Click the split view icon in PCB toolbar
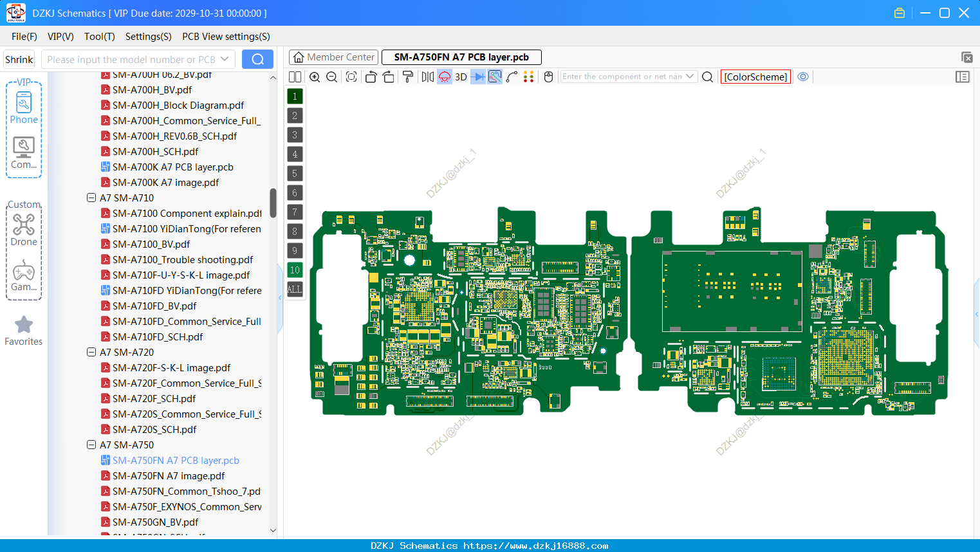This screenshot has height=552, width=980. pos(295,77)
